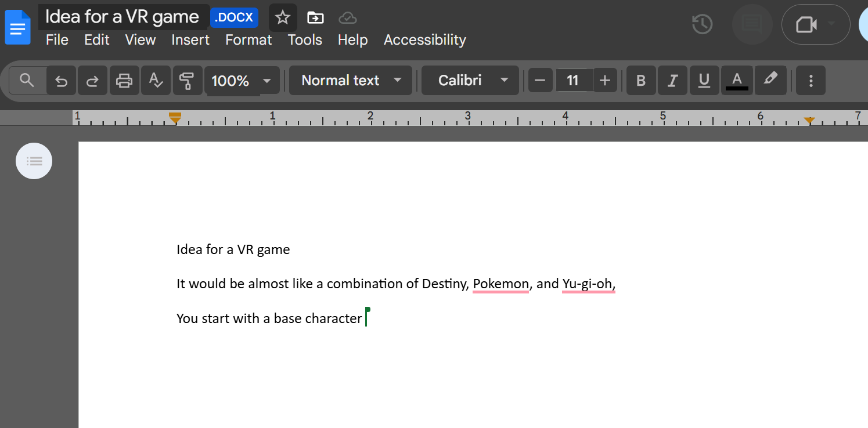The image size is (868, 428).
Task: Click the .DOCX format badge
Action: pyautogui.click(x=234, y=17)
